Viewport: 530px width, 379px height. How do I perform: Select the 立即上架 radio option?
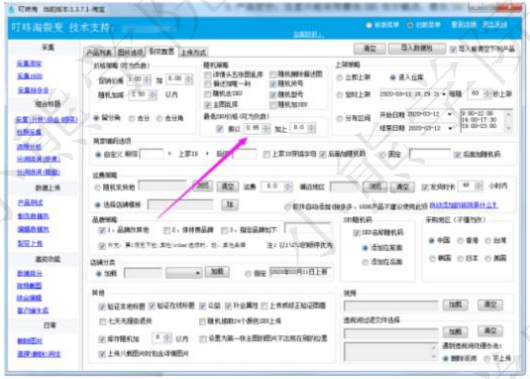[340, 78]
